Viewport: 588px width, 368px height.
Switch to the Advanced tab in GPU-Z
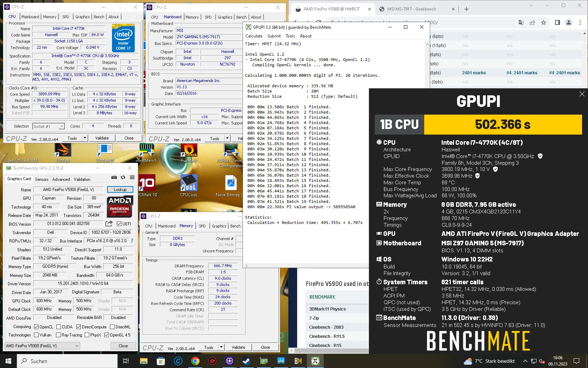[x=61, y=179]
